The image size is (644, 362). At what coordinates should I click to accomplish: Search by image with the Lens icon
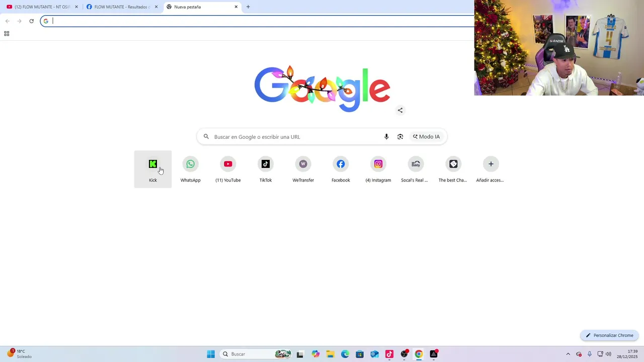tap(400, 137)
